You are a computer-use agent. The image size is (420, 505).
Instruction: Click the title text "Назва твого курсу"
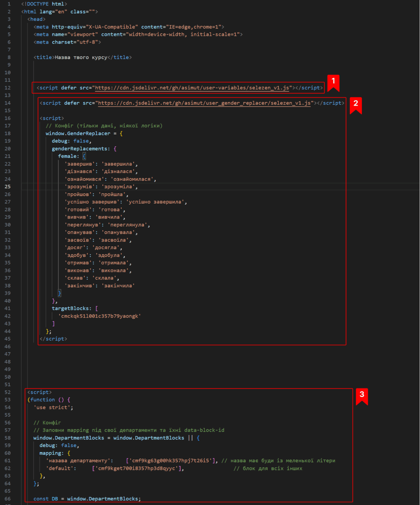(81, 57)
